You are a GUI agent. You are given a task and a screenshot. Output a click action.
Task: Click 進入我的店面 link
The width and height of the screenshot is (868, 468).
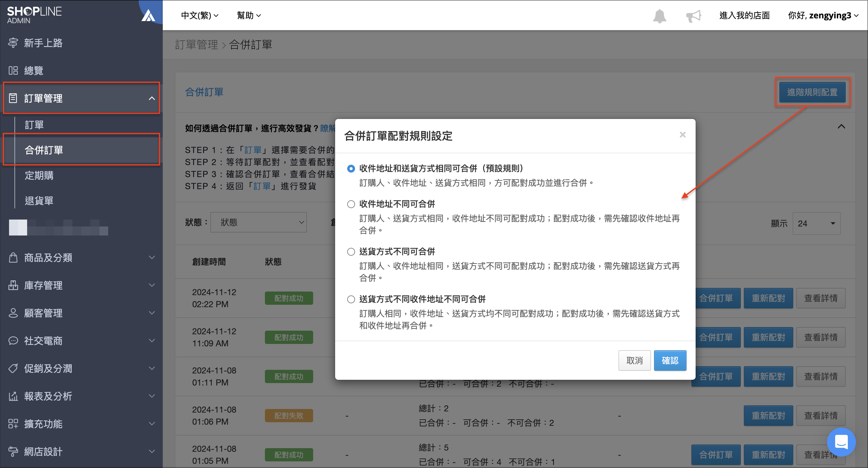(745, 15)
